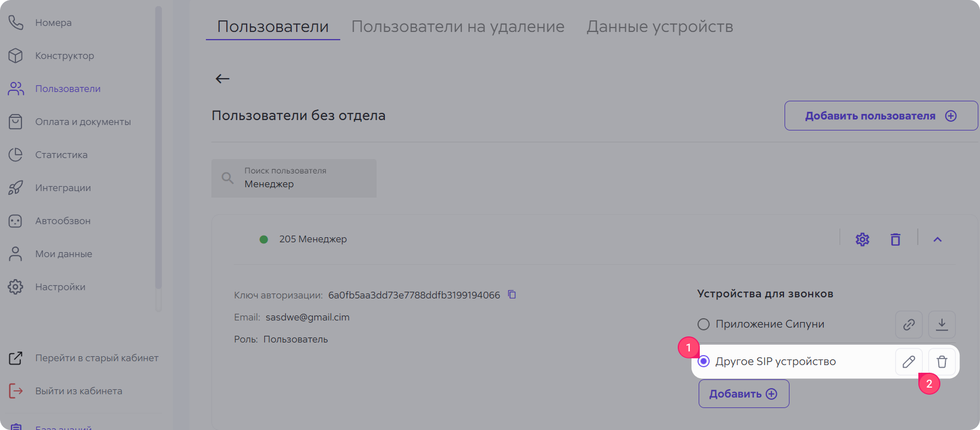Screen dimensions: 980x430
Task: Edit the Другое SIP устройство entry
Action: pyautogui.click(x=908, y=362)
